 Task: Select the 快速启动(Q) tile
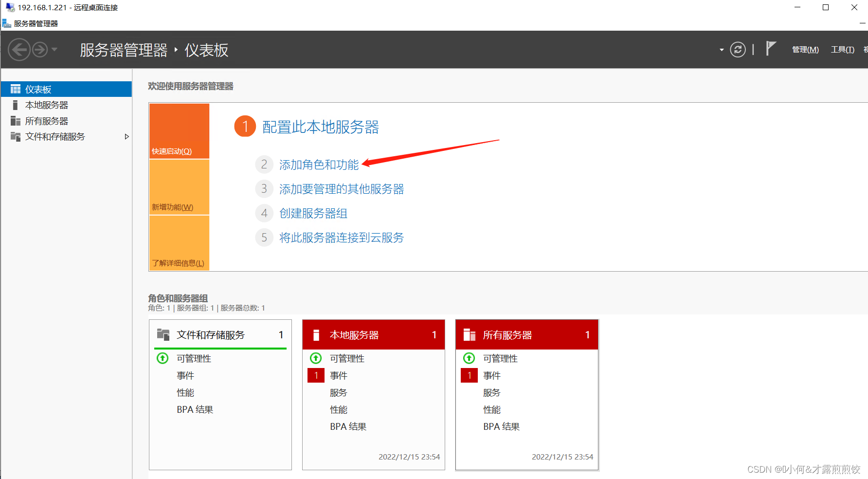coord(180,131)
